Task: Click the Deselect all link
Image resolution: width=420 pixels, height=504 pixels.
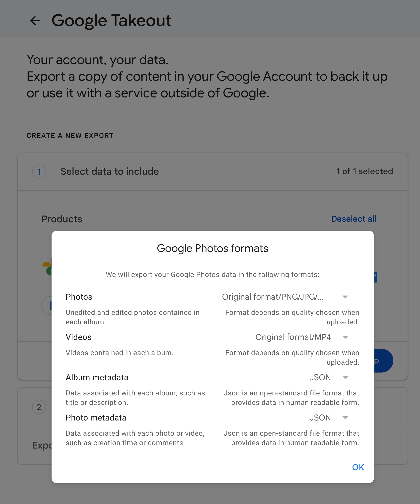Action: click(353, 219)
